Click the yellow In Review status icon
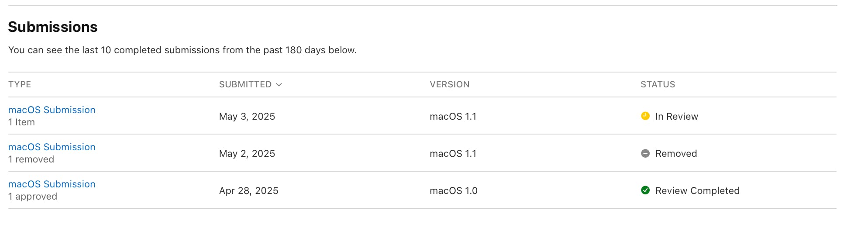Screen dimensions: 868x235 point(645,116)
